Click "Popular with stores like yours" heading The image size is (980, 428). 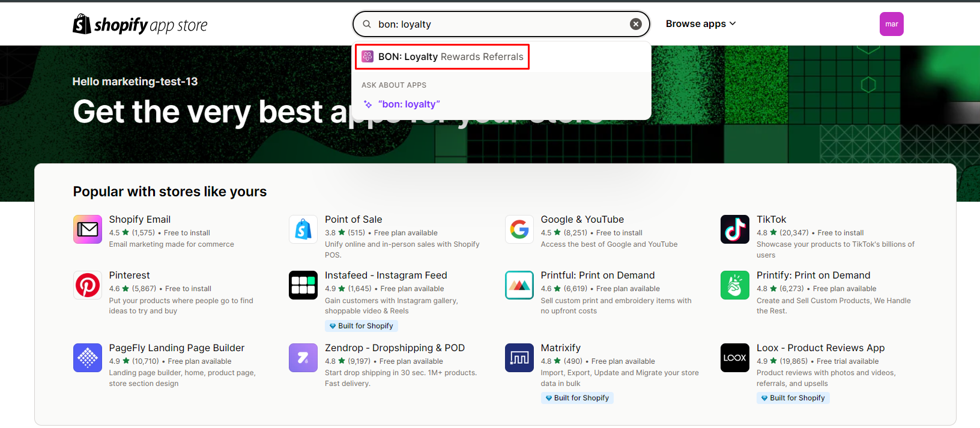point(170,191)
